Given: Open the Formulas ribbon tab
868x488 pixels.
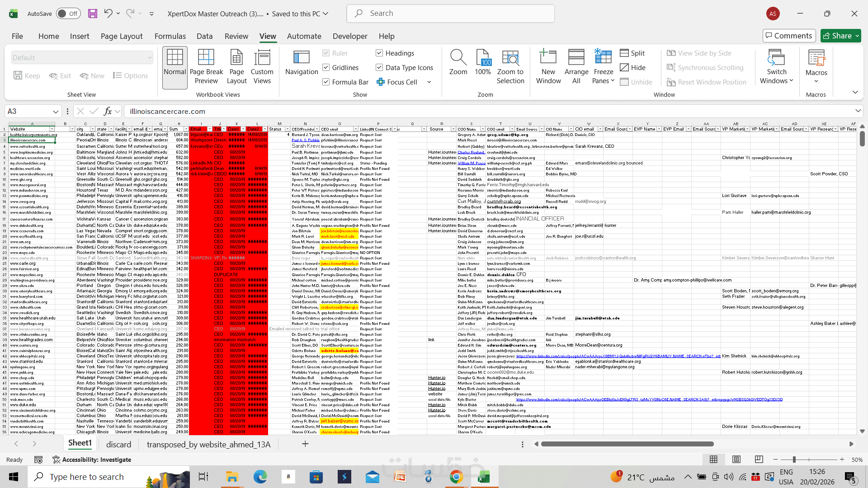Looking at the screenshot, I should 170,36.
